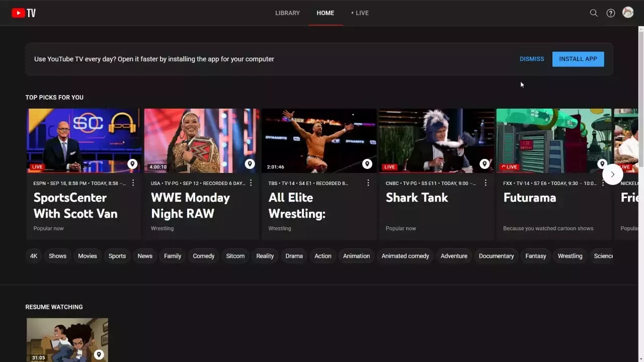Click the LIVE badge on SportsCenter
The height and width of the screenshot is (362, 644).
tap(37, 166)
